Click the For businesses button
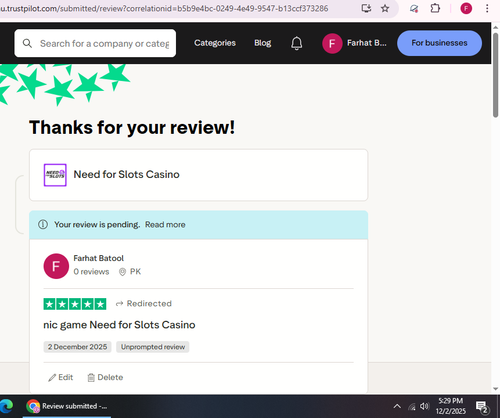The width and height of the screenshot is (500, 418). (439, 43)
